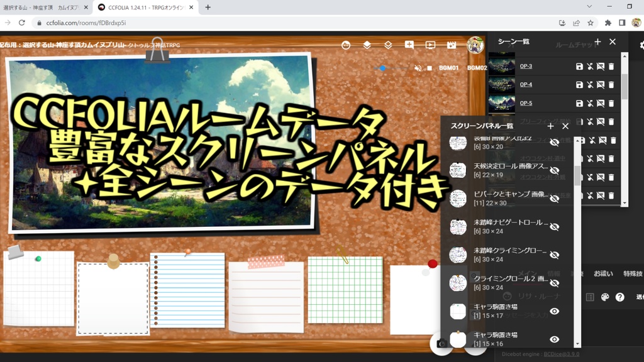The image size is (644, 362).
Task: Click the room avatar icon at the top right
Action: point(474,45)
